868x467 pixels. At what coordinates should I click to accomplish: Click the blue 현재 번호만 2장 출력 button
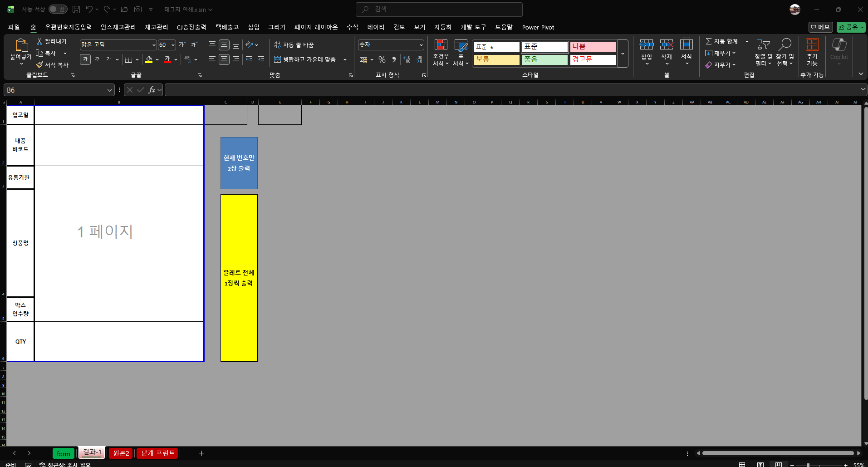click(x=239, y=163)
